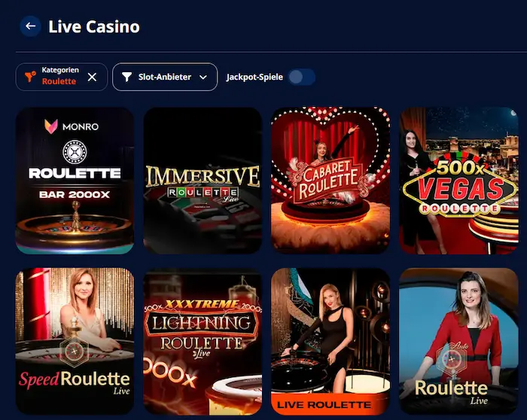Click the orange filter icon in Kategorien

(30, 77)
